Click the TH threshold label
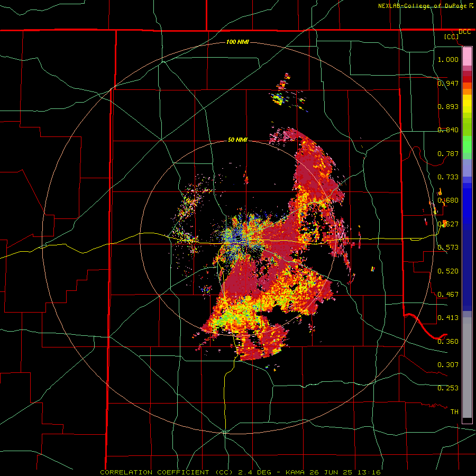Image resolution: width=476 pixels, height=476 pixels. [x=454, y=411]
